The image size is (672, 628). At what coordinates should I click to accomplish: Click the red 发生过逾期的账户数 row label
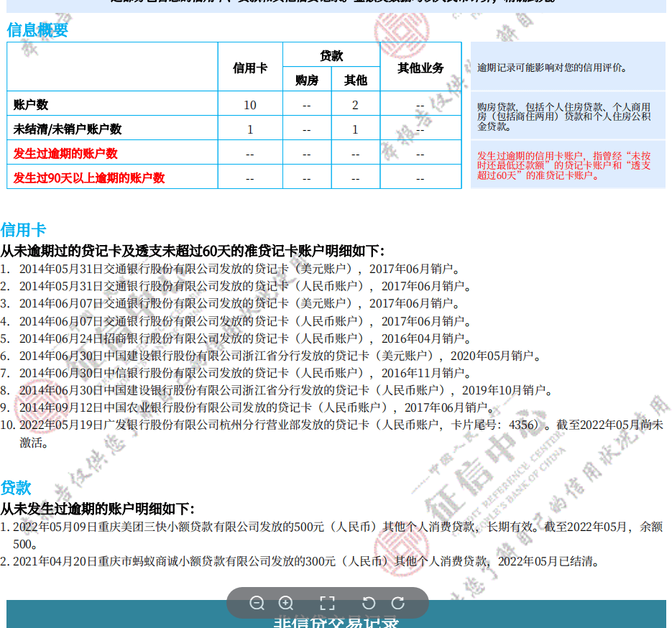coord(65,153)
